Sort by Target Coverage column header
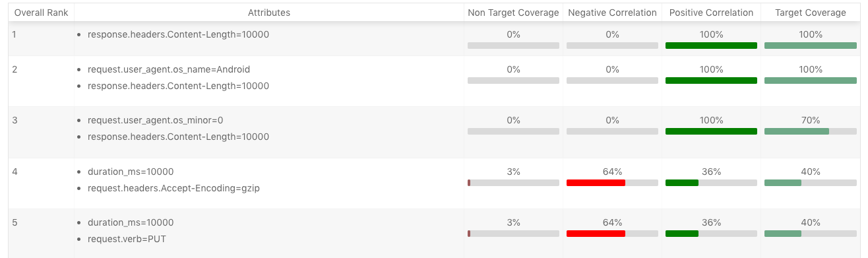Viewport: 868px width, 258px height. 811,13
